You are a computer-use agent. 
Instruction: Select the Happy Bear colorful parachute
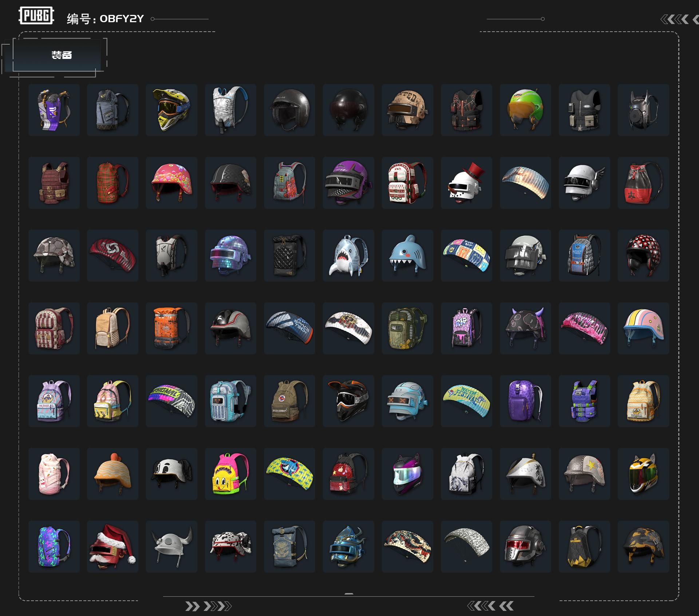click(x=466, y=255)
